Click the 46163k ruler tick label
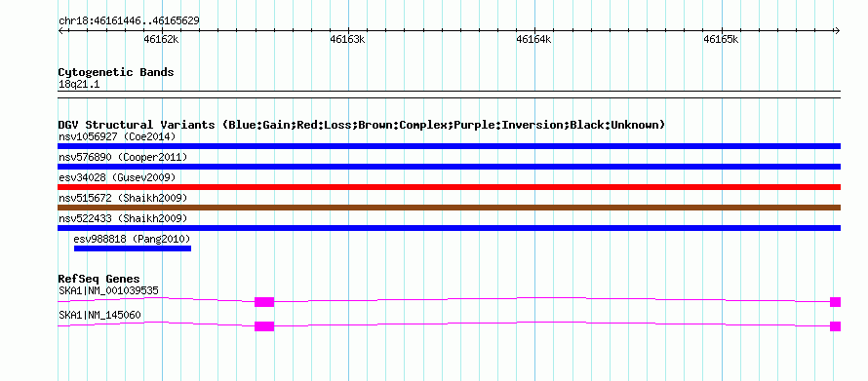Viewport: 868px width, 381px height. pyautogui.click(x=347, y=40)
